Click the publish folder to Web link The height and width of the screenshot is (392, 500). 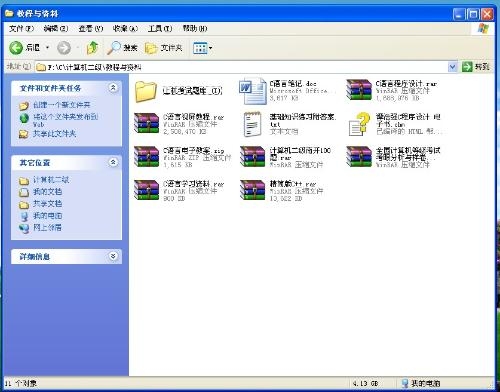(65, 120)
